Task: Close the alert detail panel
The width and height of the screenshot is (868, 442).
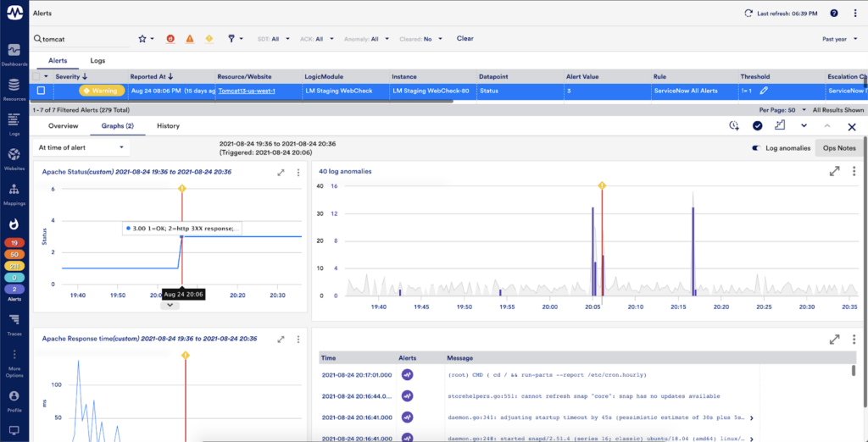Action: [852, 127]
